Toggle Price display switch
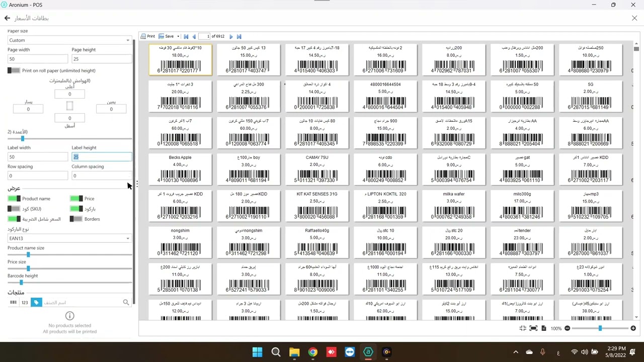 click(76, 199)
